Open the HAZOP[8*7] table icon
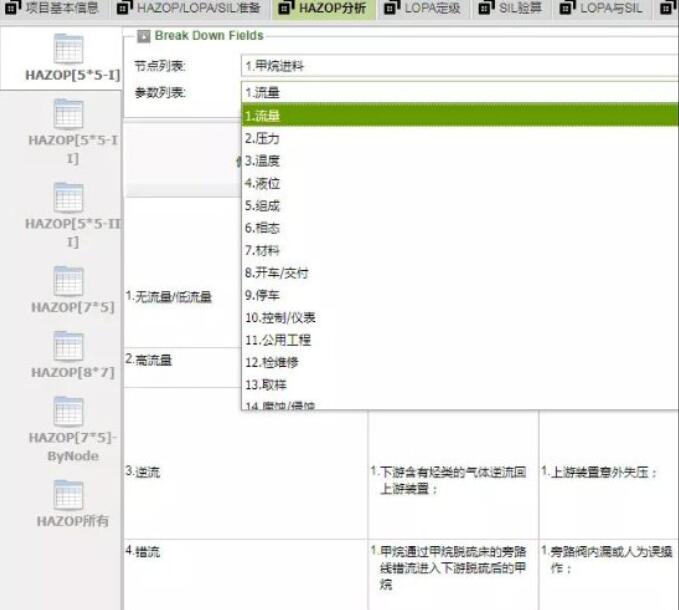679x610 pixels. point(68,346)
